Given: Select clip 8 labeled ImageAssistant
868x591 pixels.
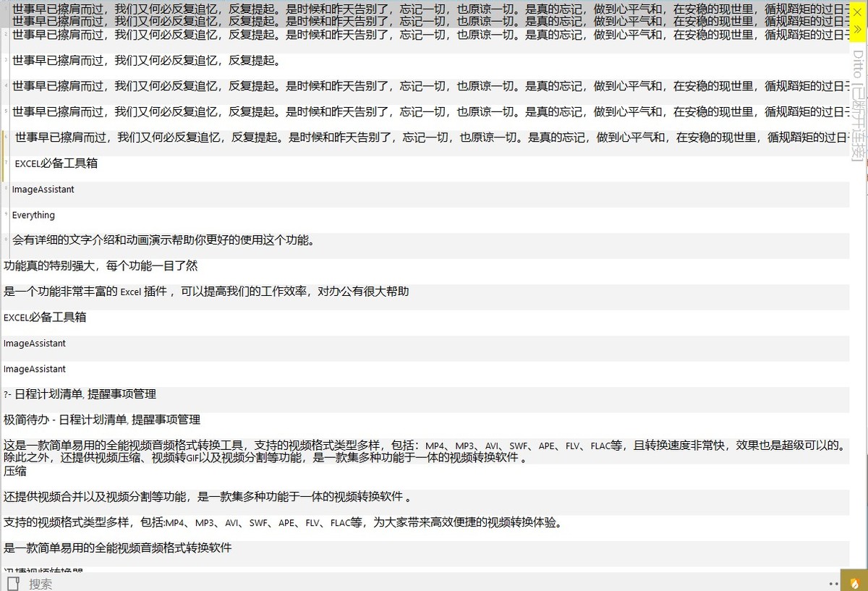Looking at the screenshot, I should tap(425, 195).
